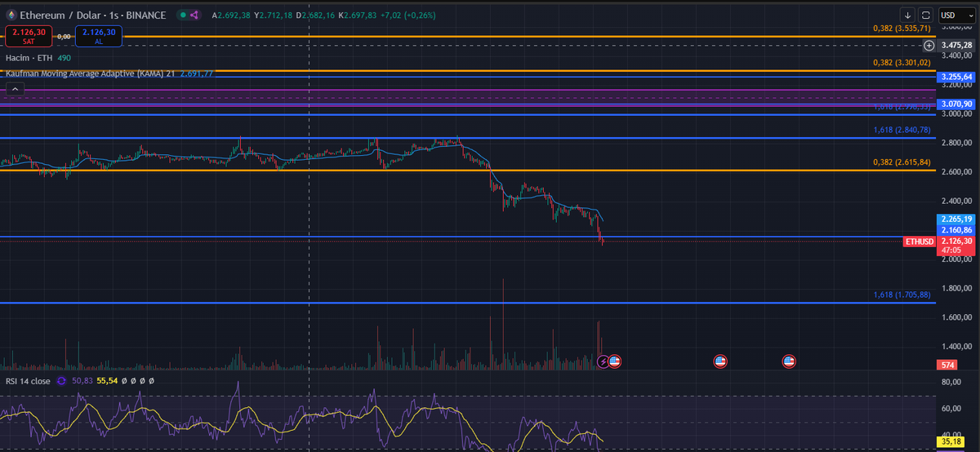Click the Ethereum coin logo icon
Image resolution: width=980 pixels, height=452 pixels.
pos(11,15)
